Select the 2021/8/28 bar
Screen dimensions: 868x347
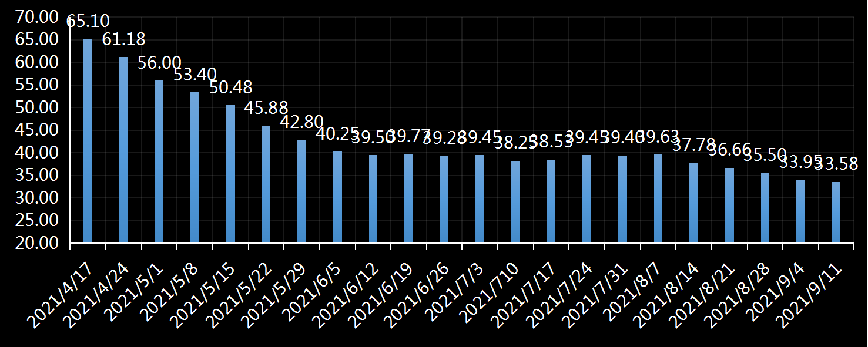point(765,208)
